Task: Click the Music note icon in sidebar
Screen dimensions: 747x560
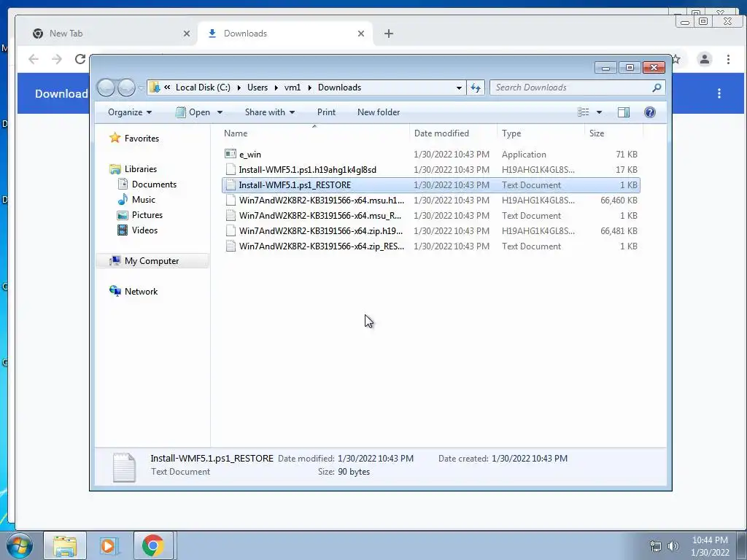Action: [123, 200]
